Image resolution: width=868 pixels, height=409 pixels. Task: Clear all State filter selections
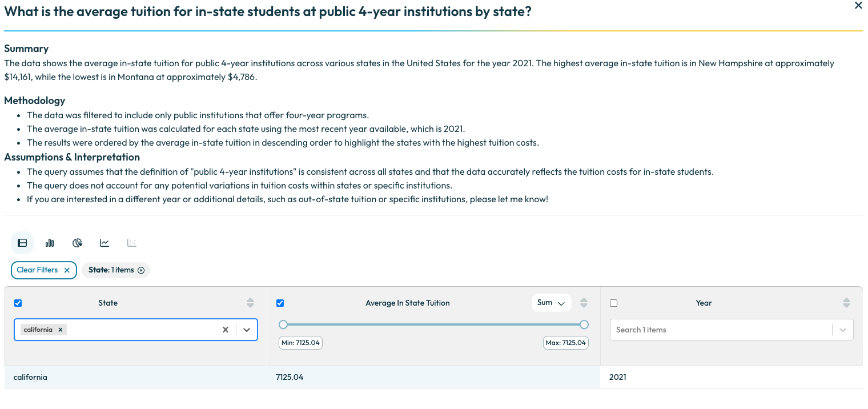tap(225, 330)
